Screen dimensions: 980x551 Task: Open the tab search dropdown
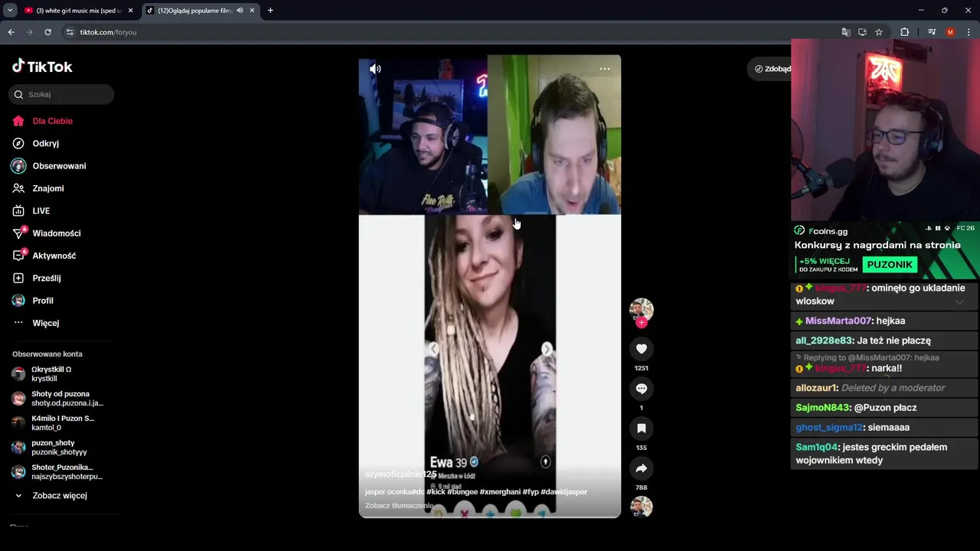10,11
